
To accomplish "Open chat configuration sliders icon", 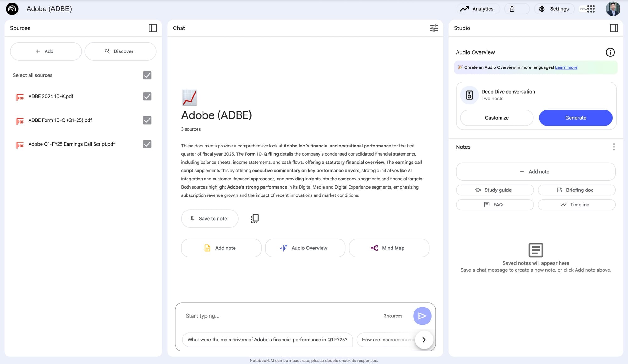I will click(434, 28).
